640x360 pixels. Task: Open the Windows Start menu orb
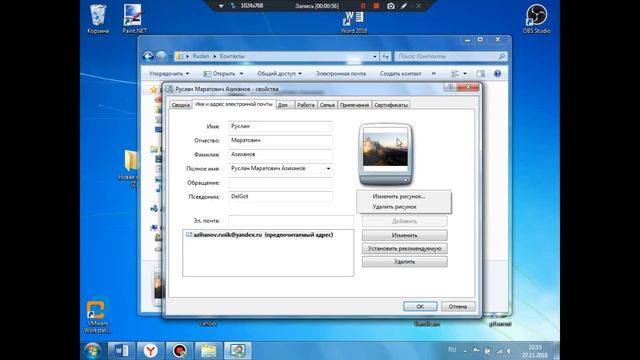pos(93,351)
